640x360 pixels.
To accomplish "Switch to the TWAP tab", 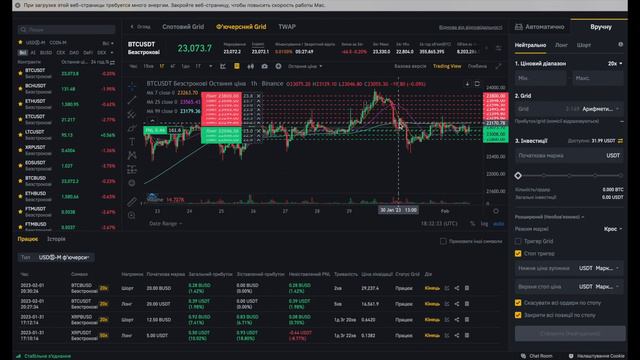I will (287, 27).
